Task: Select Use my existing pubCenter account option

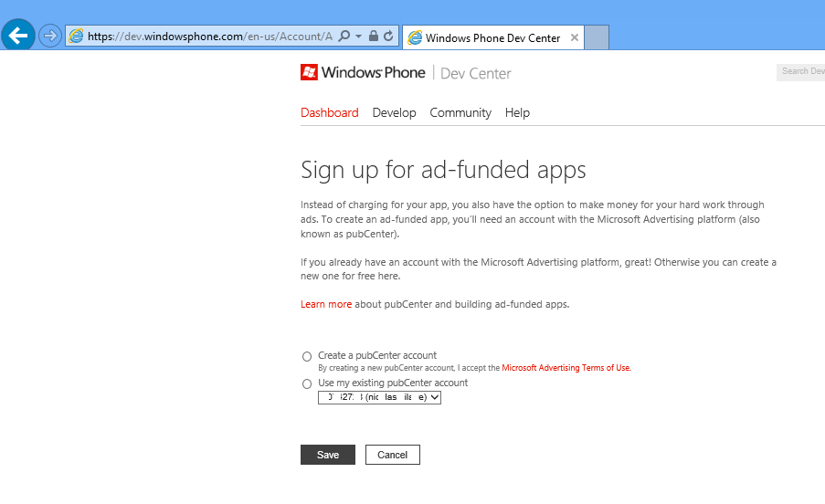Action: click(307, 383)
